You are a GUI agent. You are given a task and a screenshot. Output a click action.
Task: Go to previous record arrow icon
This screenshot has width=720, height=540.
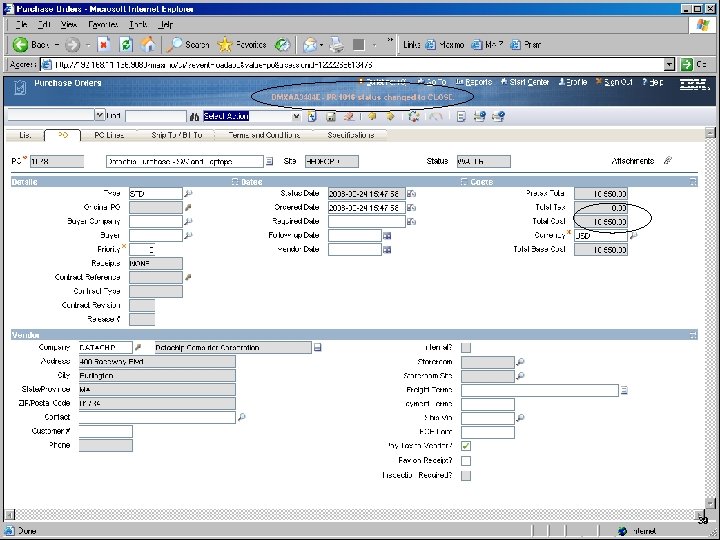pos(372,117)
